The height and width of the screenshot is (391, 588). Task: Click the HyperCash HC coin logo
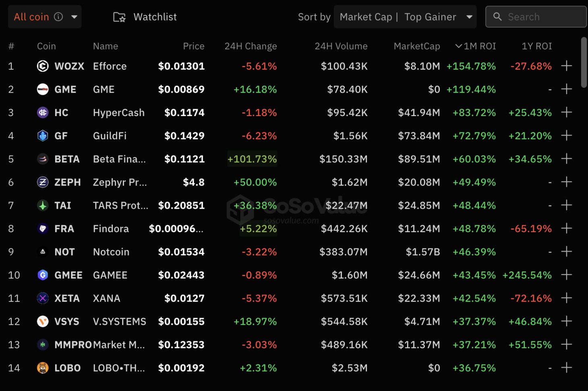click(43, 112)
